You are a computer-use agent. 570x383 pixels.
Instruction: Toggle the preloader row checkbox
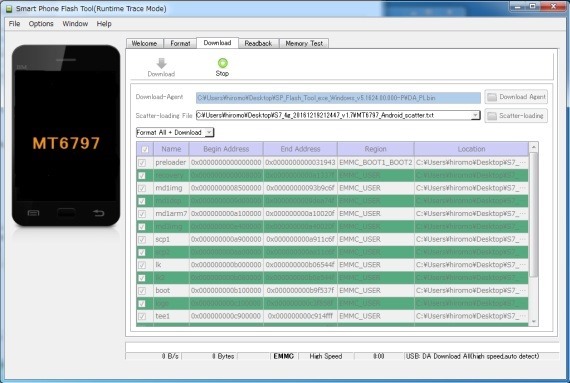click(x=142, y=162)
